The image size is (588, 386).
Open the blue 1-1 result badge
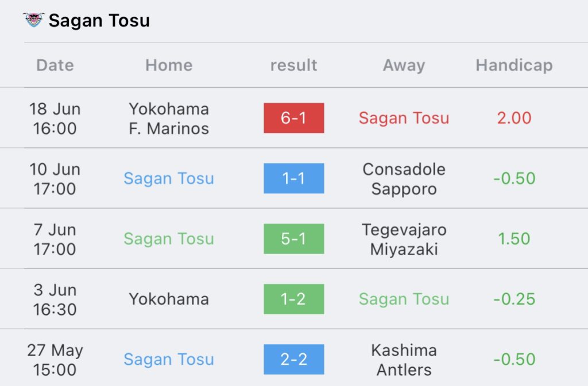pos(293,178)
